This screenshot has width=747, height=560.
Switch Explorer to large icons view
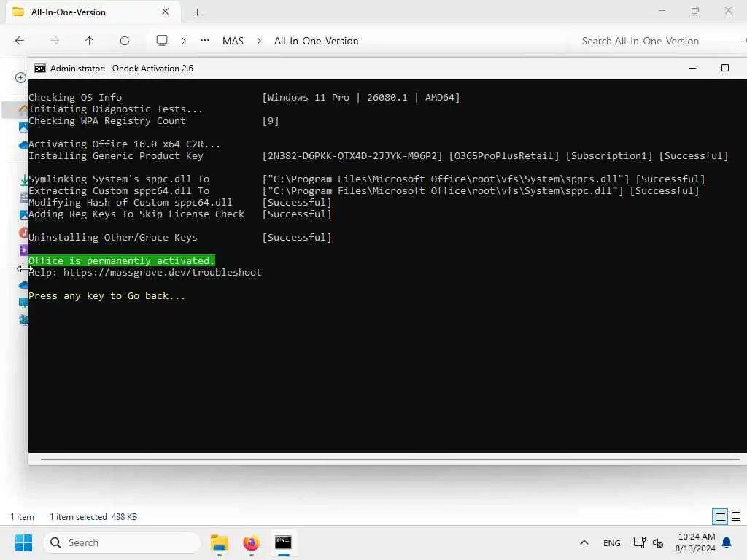click(736, 517)
